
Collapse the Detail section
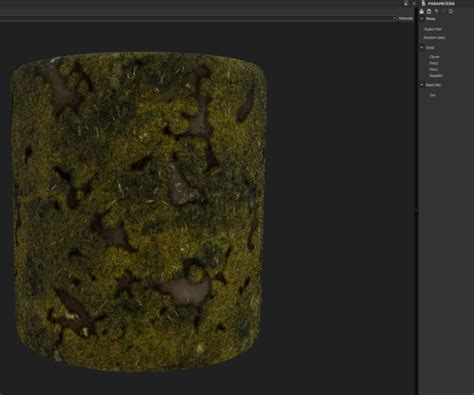(x=422, y=48)
